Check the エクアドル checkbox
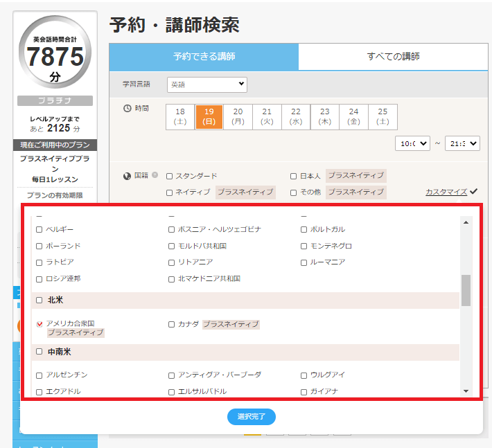492x448 pixels. [39, 392]
